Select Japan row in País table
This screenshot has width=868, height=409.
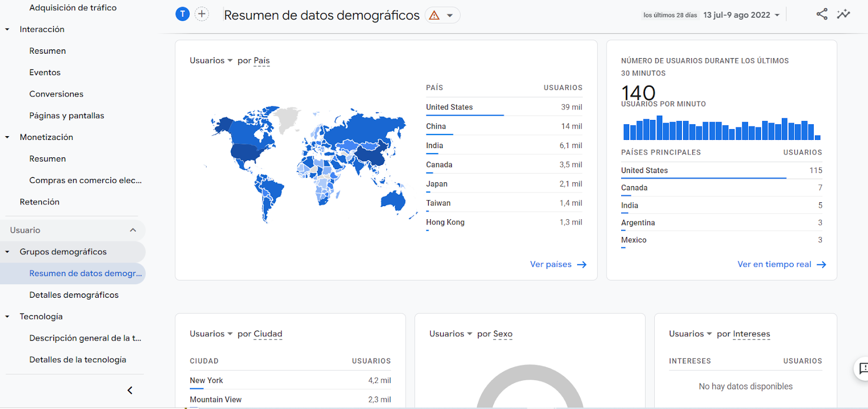[504, 184]
